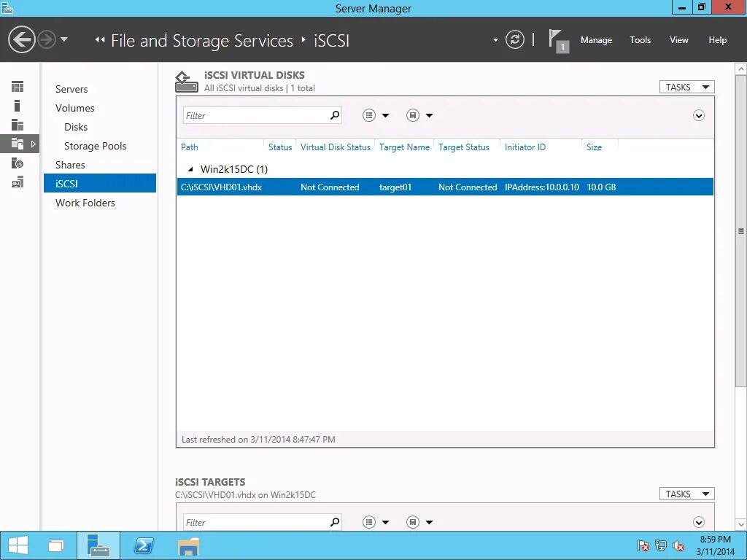Open the Tools menu

click(640, 40)
